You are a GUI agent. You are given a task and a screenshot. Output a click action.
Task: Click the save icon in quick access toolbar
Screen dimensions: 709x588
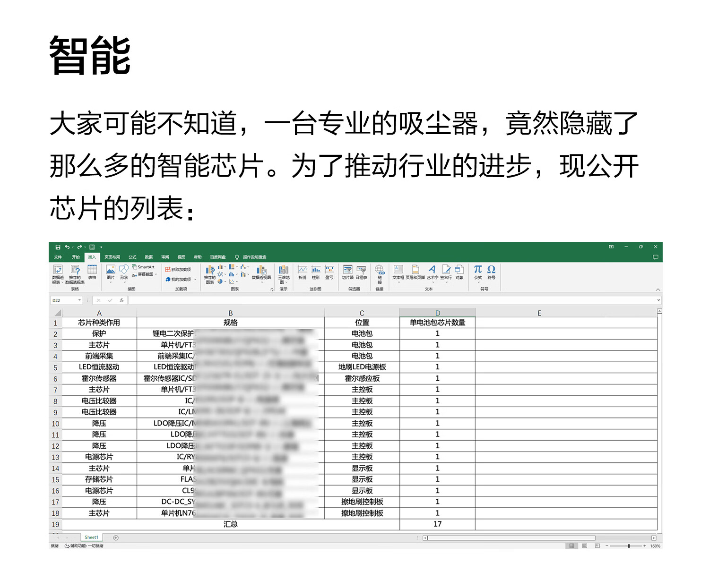coord(58,247)
